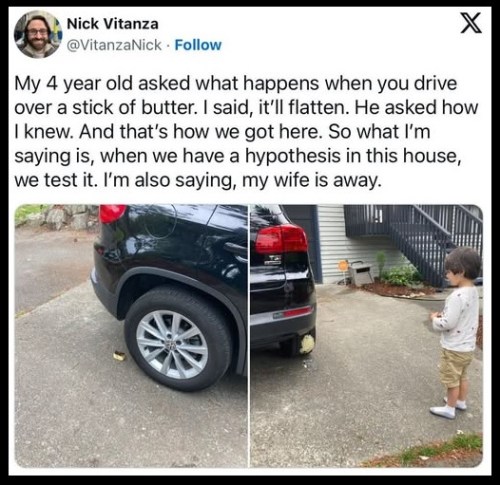Follow the @VitanzaNick account

pyautogui.click(x=198, y=45)
